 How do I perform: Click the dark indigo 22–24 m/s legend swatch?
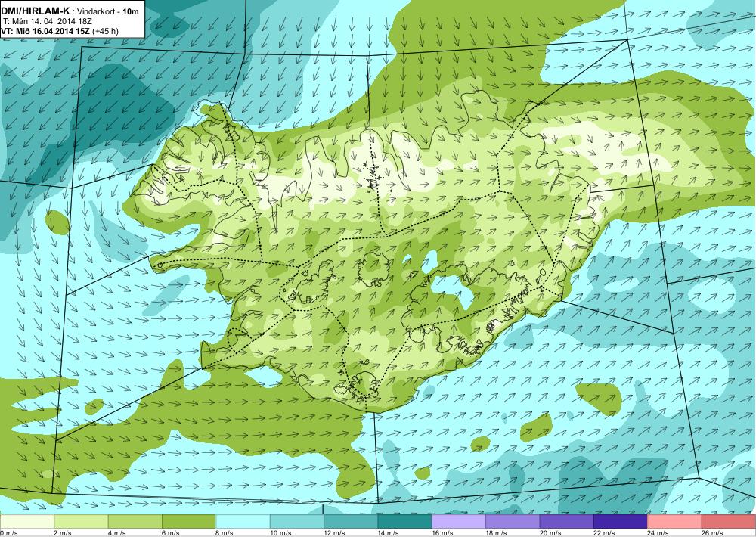[x=621, y=522]
